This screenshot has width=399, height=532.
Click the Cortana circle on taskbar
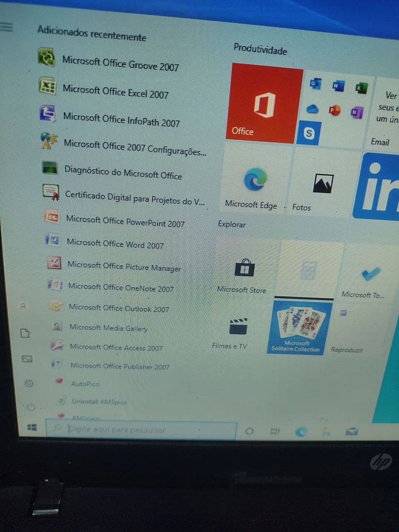pos(249,431)
